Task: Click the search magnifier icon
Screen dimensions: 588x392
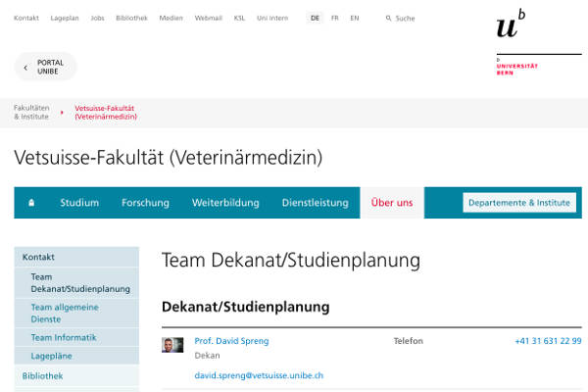Action: pos(388,18)
